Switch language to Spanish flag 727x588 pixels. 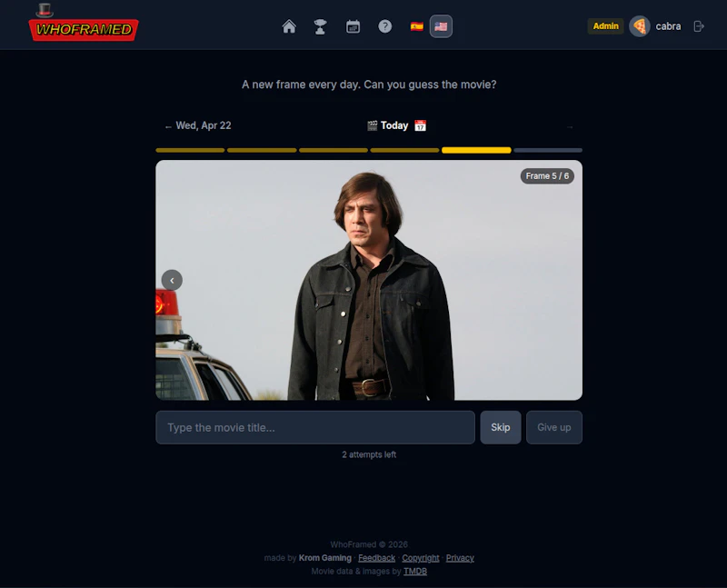coord(417,26)
